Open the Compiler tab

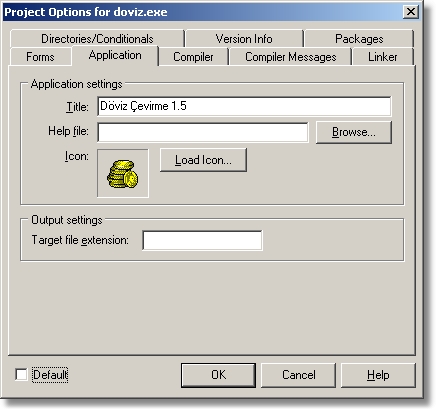pyautogui.click(x=193, y=57)
